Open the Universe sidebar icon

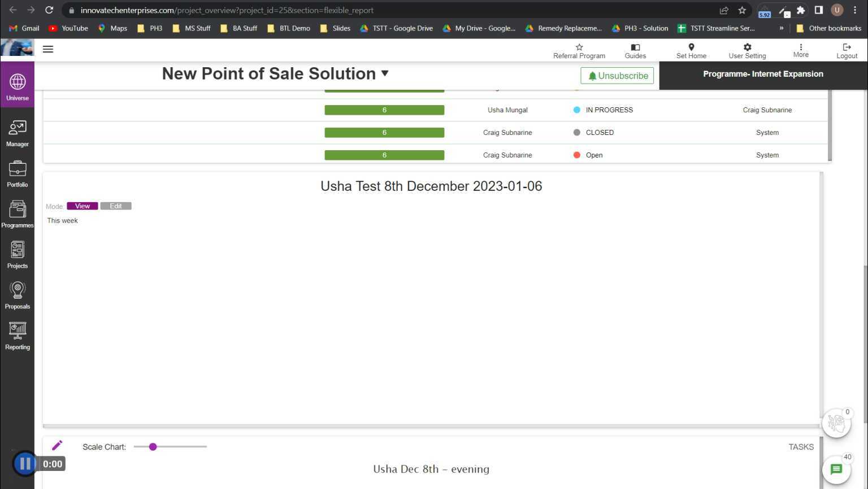pyautogui.click(x=18, y=86)
